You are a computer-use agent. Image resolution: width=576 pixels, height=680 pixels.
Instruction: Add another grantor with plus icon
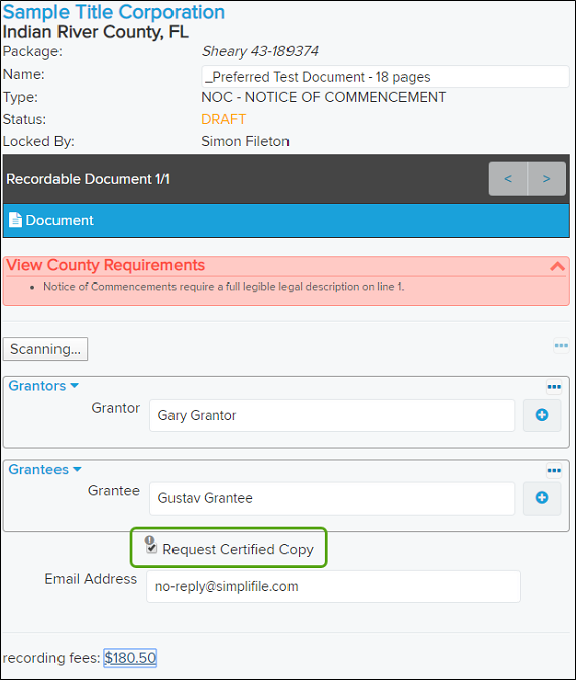click(x=542, y=415)
